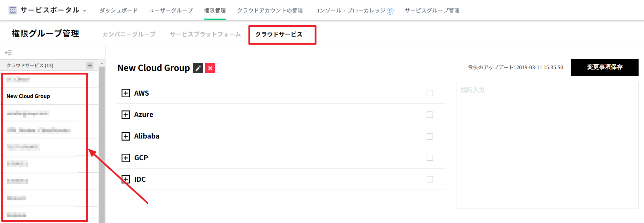Expand the Azure permission tree
Viewport: 644px width, 223px height.
pyautogui.click(x=126, y=115)
